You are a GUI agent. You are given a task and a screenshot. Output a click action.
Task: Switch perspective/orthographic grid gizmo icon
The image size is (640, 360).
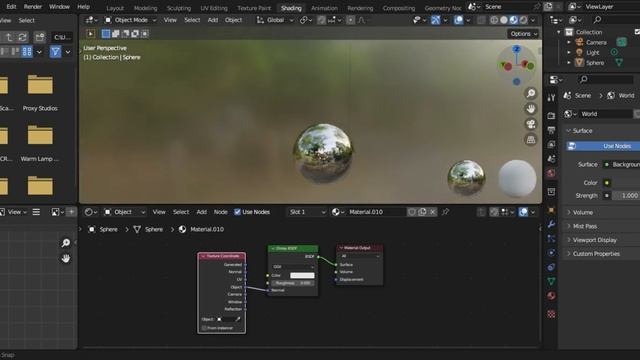531,140
